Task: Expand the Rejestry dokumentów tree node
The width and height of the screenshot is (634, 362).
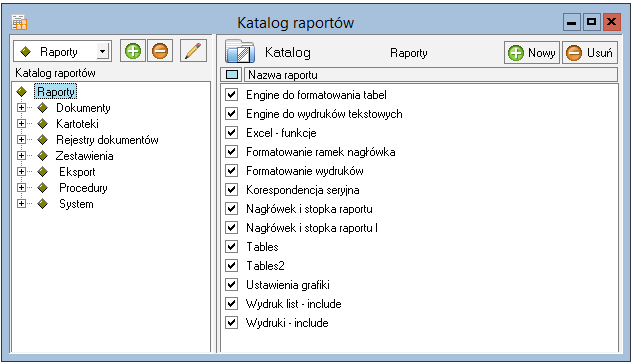Action: [x=21, y=140]
